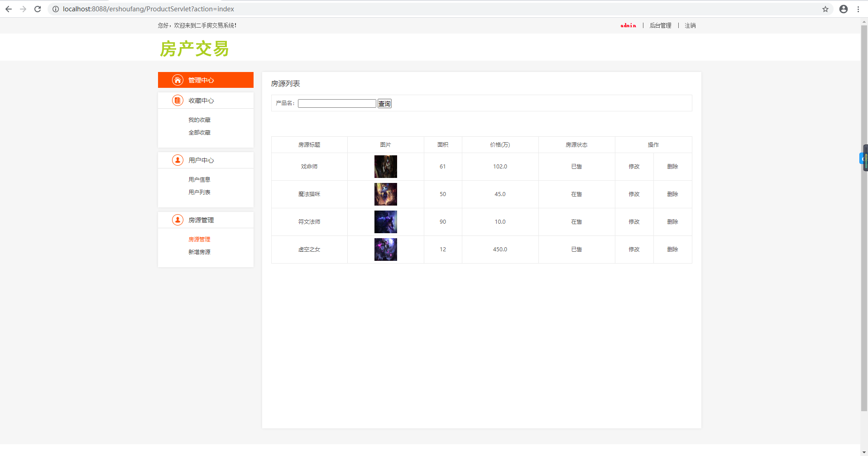Image resolution: width=868 pixels, height=456 pixels.
Task: Click the 用户中心 person icon
Action: 177,160
